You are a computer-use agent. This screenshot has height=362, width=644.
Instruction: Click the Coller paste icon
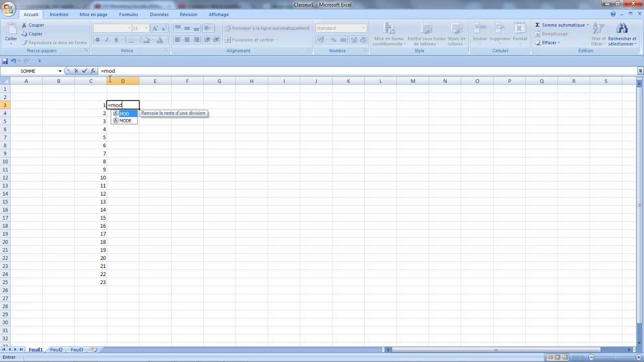(11, 29)
